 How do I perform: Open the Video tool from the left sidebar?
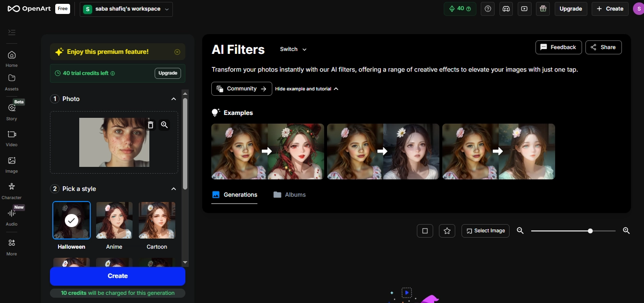(11, 137)
